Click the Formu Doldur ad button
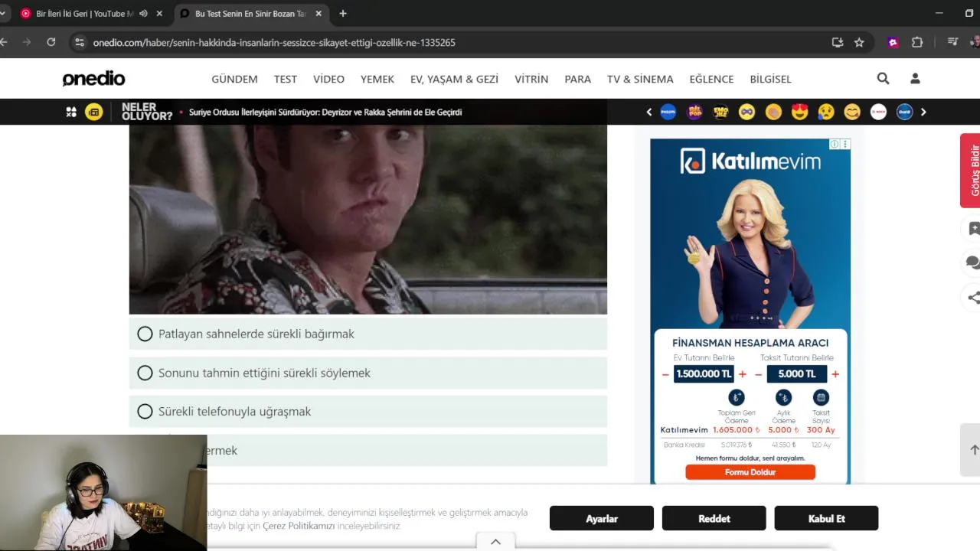 (x=750, y=472)
